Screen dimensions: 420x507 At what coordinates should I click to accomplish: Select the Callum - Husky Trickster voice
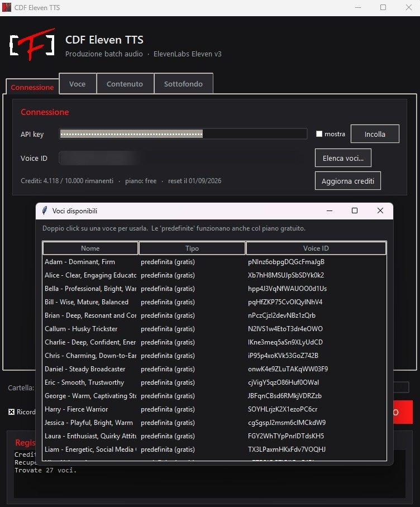click(x=214, y=329)
